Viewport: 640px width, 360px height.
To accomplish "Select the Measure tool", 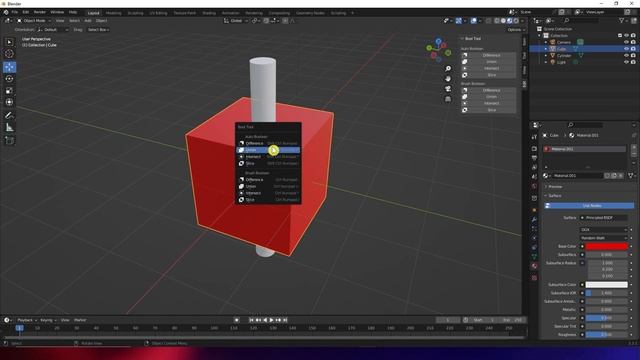I will [9, 128].
